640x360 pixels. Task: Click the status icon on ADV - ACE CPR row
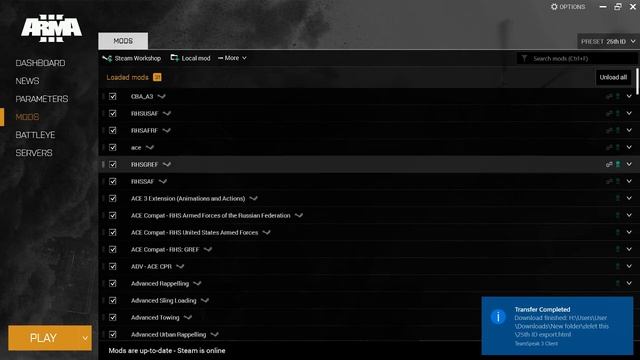(618, 267)
